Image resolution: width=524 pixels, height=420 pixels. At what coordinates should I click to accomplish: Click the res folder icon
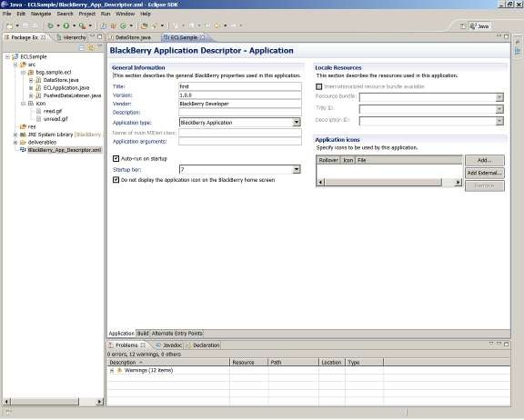point(23,127)
